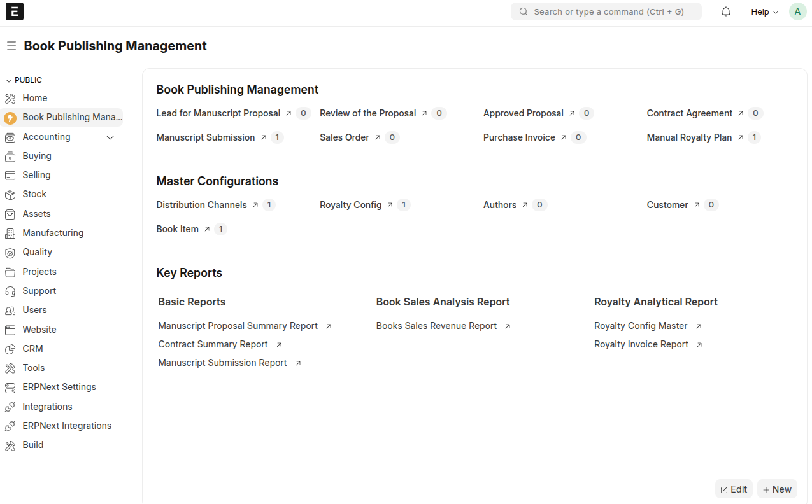Select Home in the sidebar
This screenshot has width=812, height=504.
pos(34,98)
